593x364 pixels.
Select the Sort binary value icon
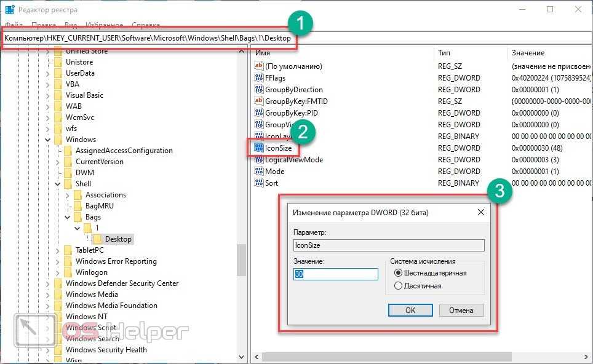(x=259, y=183)
